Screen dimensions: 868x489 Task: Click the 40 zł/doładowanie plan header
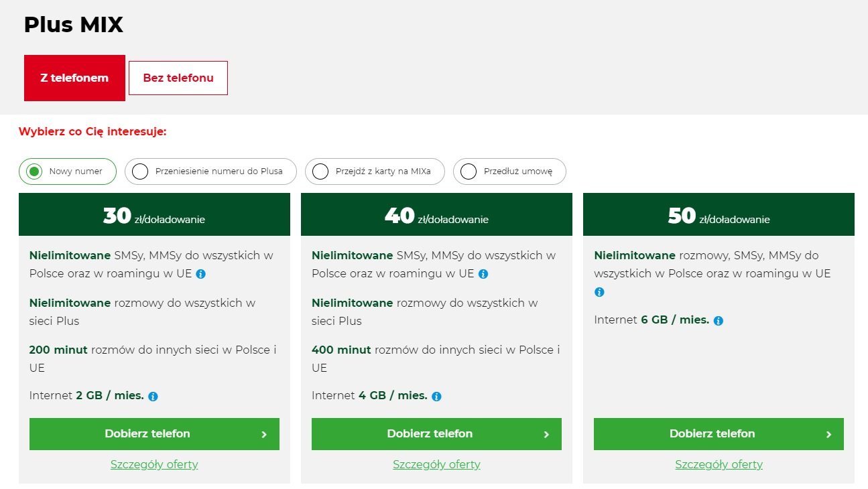coord(436,215)
